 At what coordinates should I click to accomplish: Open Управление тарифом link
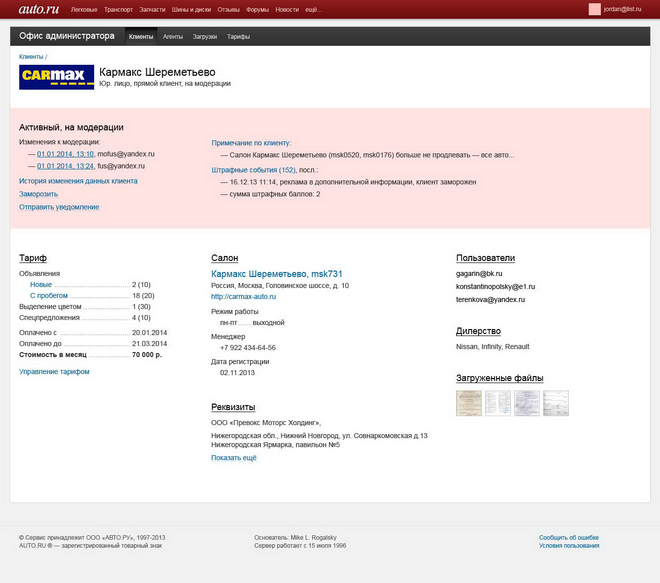(x=54, y=372)
